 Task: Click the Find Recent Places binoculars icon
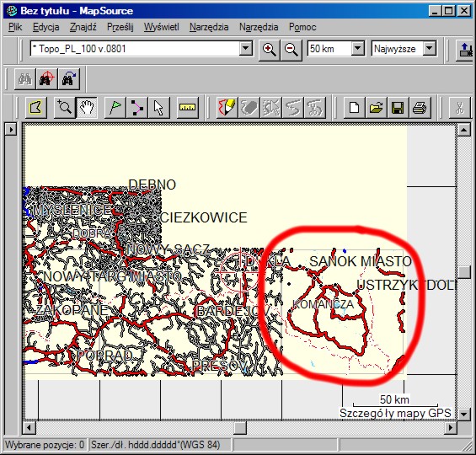coord(69,79)
